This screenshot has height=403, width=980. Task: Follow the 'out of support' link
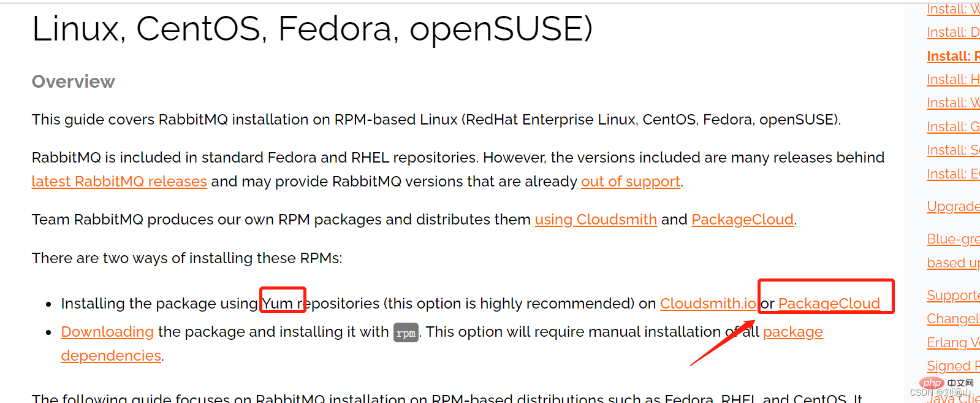(630, 182)
